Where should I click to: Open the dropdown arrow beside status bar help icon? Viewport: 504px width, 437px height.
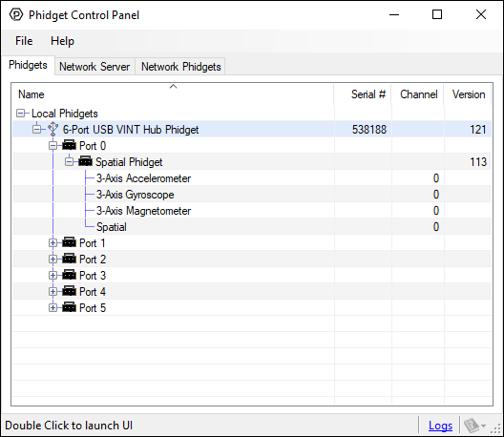(483, 426)
